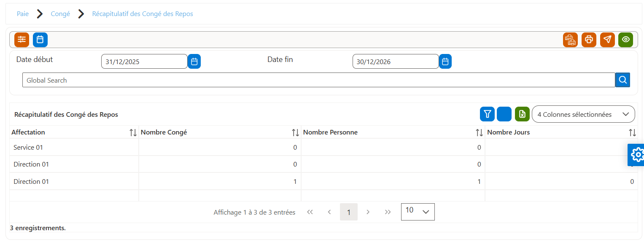
Task: Go to Paie breadcrumb link
Action: [23, 14]
